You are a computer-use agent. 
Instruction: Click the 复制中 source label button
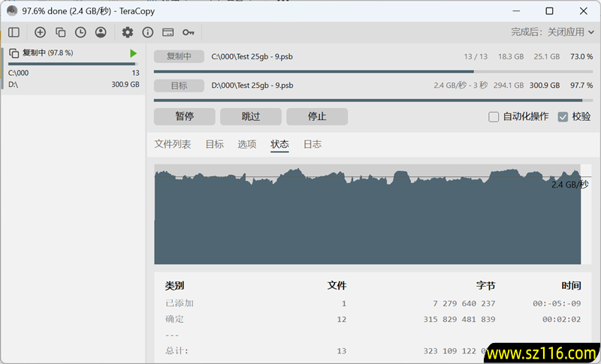[179, 56]
